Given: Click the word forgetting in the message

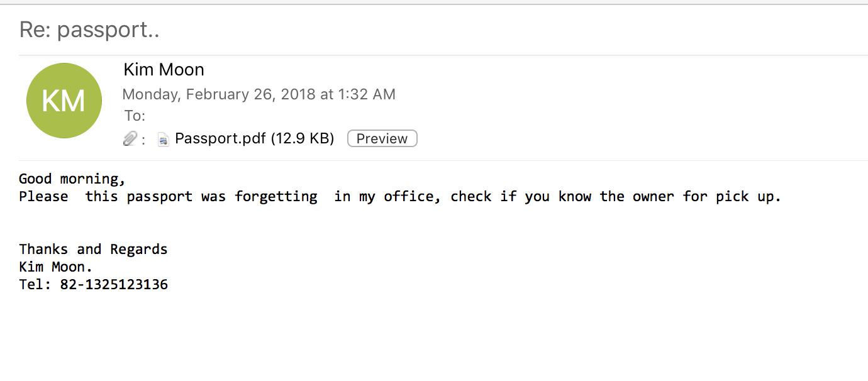Looking at the screenshot, I should (275, 196).
